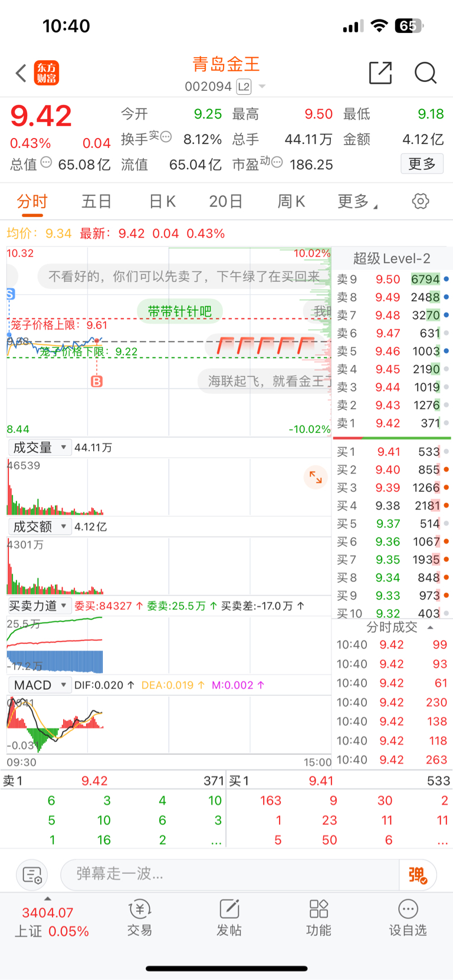Tap 卖3 row price 9.44
Viewport: 453px width, 980px height.
tap(388, 387)
